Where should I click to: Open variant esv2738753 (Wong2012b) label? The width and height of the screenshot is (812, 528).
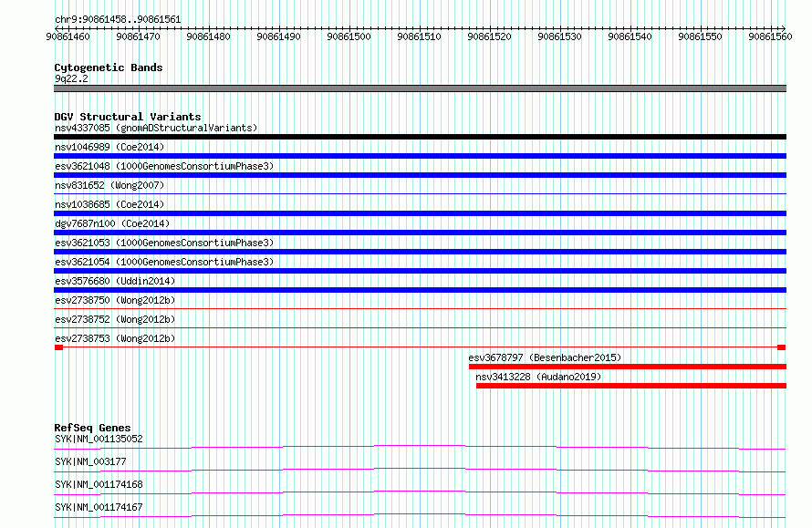[x=115, y=338]
